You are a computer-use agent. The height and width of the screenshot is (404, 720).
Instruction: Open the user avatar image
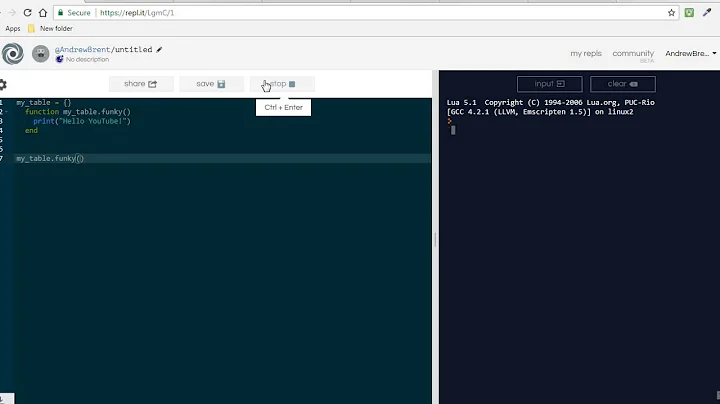[x=40, y=54]
